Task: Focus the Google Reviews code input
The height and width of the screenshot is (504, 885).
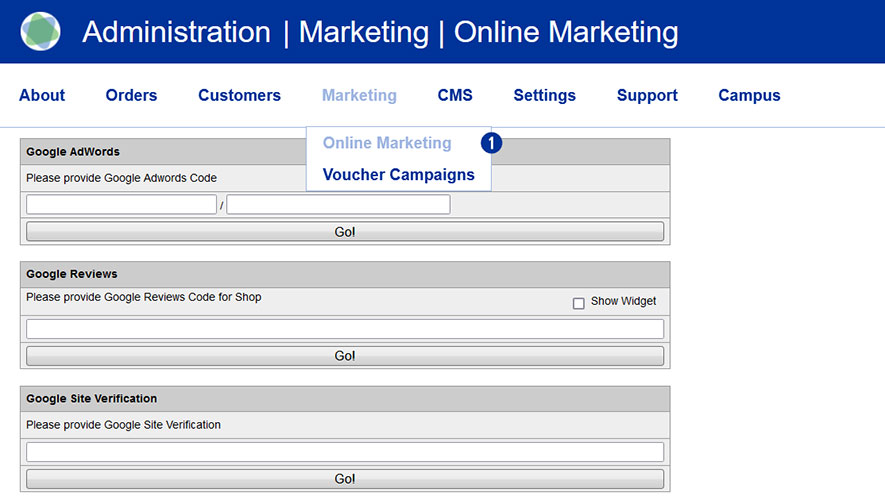Action: [345, 329]
